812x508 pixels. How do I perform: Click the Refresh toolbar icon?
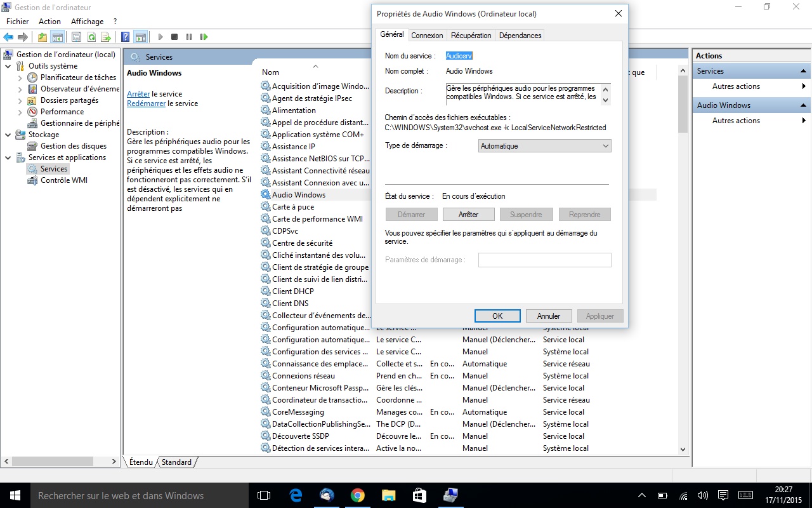point(91,37)
